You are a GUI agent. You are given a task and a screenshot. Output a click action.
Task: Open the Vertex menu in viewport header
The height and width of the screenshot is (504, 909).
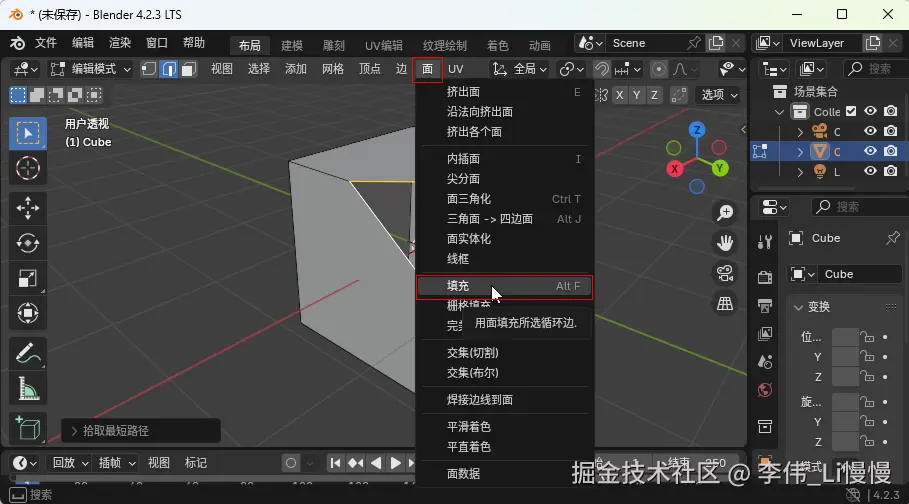pyautogui.click(x=369, y=69)
